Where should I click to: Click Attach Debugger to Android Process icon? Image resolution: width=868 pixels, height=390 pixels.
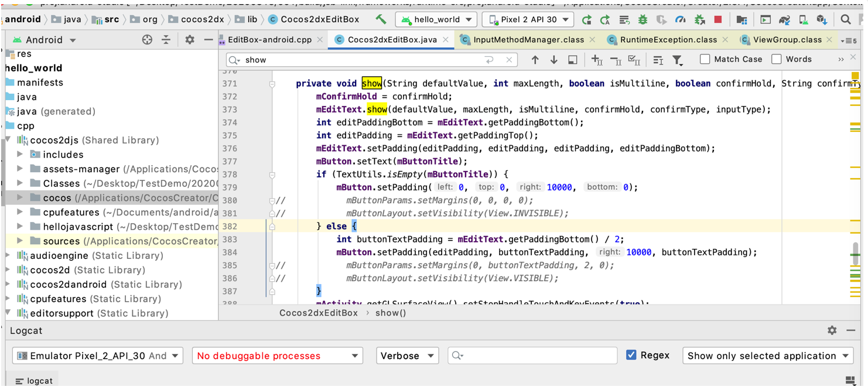[x=699, y=19]
